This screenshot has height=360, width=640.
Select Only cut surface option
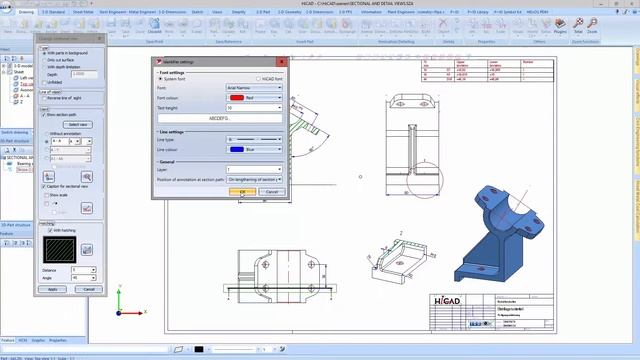pos(45,60)
